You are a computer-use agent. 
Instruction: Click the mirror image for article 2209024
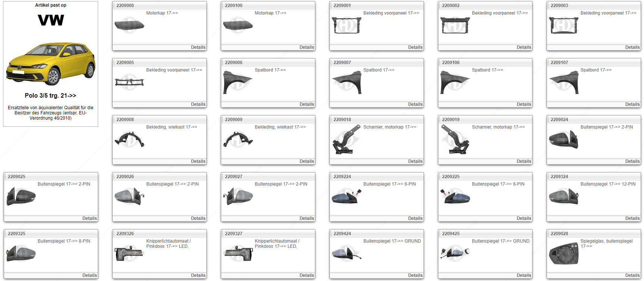coord(563,139)
